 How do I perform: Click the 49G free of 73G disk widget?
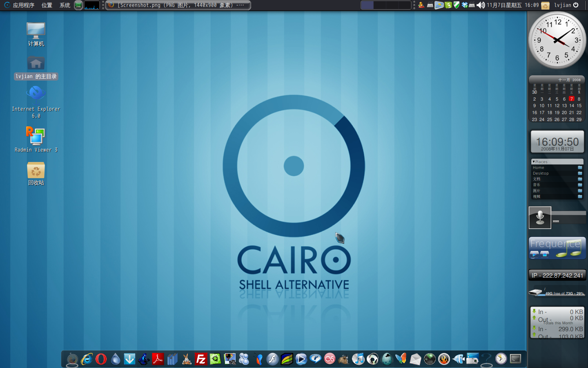(x=557, y=292)
